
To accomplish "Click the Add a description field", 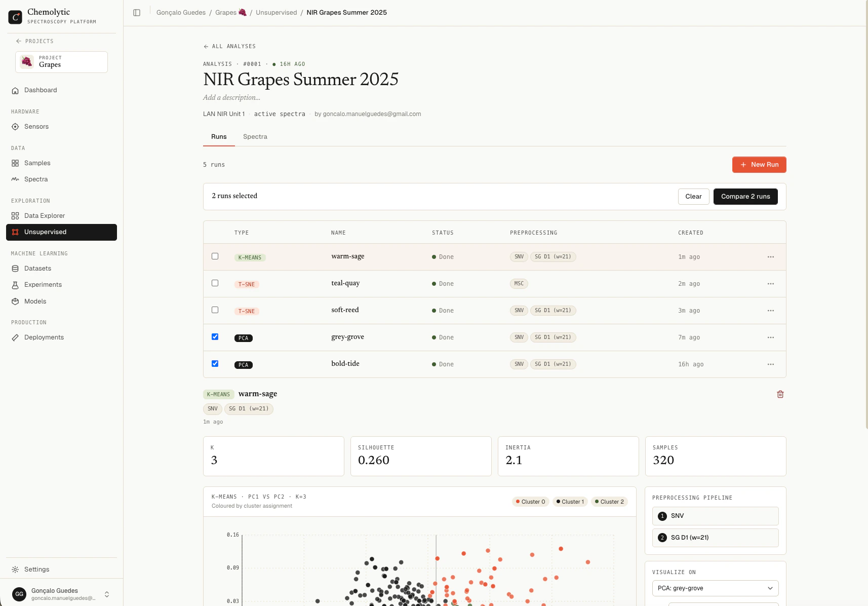I will pyautogui.click(x=231, y=98).
